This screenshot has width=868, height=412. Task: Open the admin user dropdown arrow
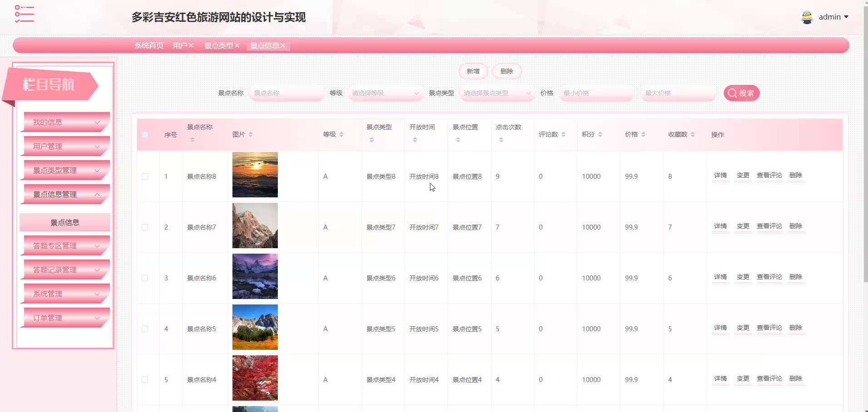point(846,17)
